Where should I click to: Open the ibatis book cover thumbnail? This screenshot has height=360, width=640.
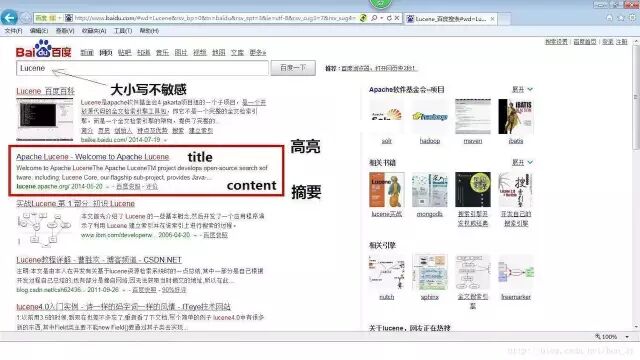(x=516, y=116)
